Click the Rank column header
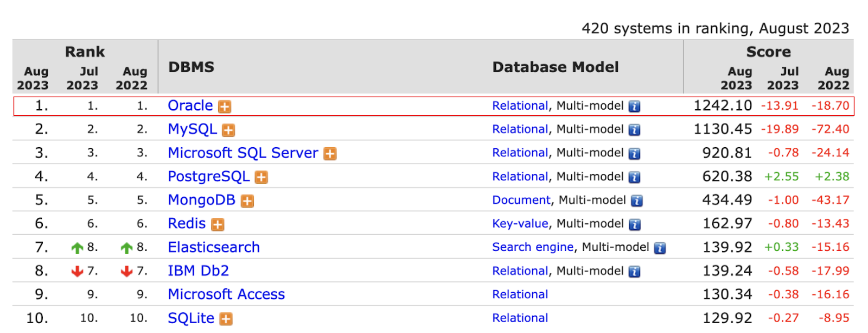Viewport: 868px width, 333px height. click(x=85, y=52)
